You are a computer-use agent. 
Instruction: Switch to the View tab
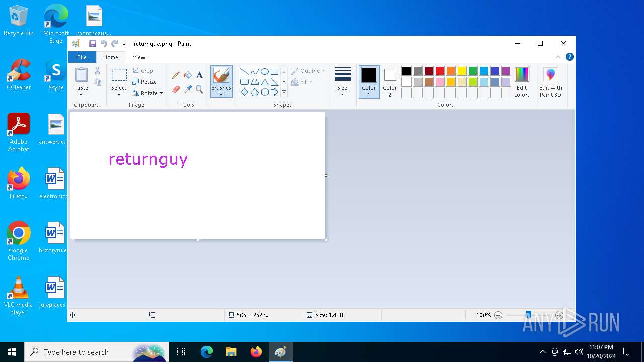pos(139,57)
